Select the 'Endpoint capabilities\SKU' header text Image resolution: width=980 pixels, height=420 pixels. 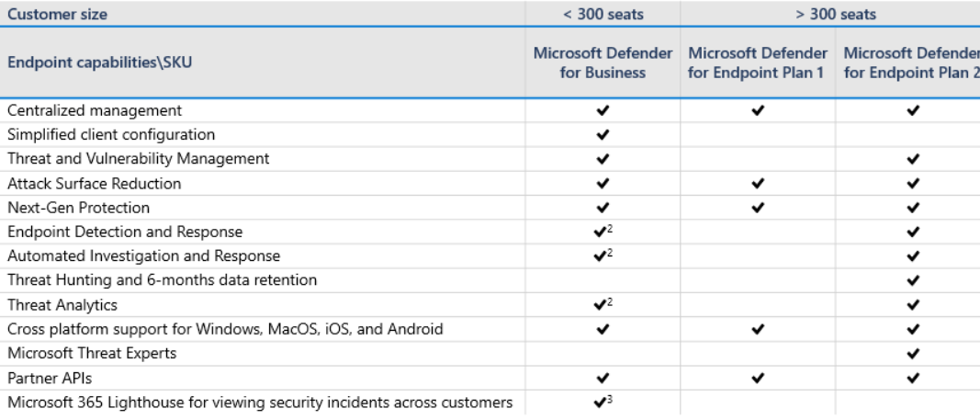tap(100, 62)
